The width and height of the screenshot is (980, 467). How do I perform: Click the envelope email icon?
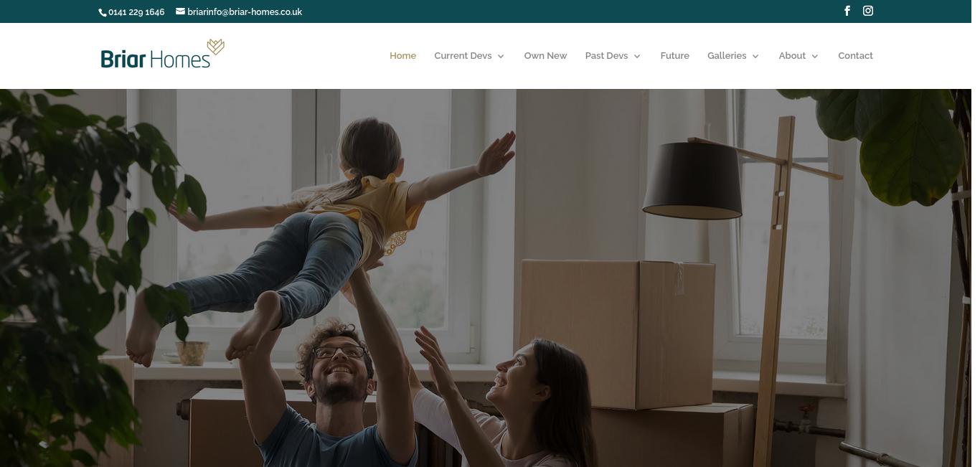point(180,11)
